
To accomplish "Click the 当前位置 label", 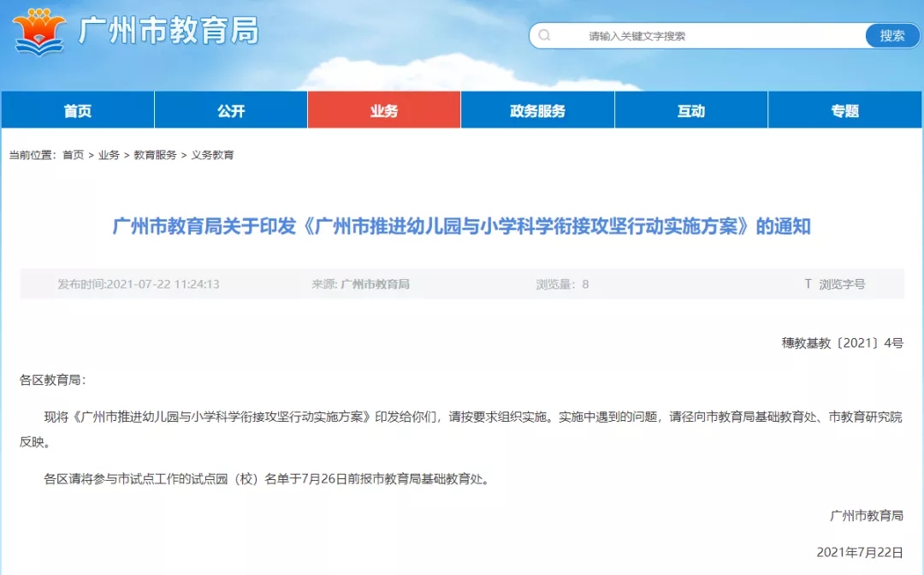I will click(x=33, y=155).
